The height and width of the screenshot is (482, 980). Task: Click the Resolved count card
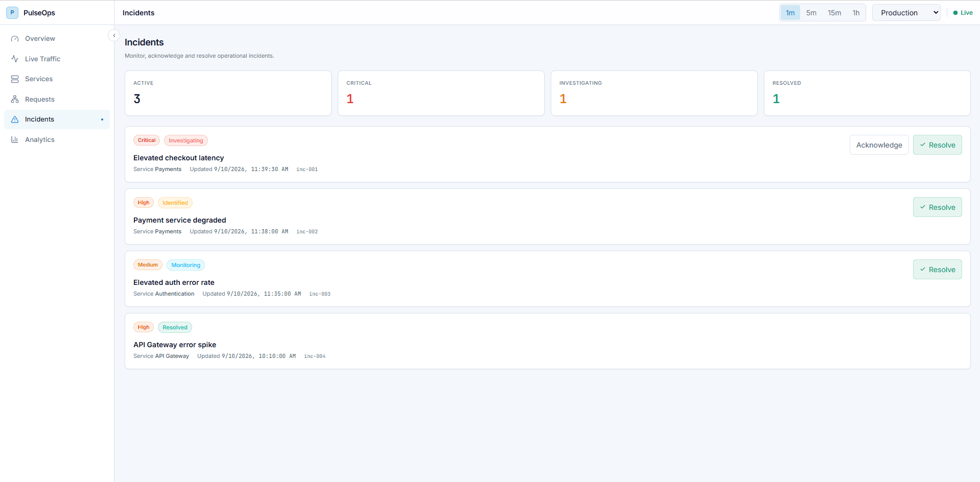point(867,93)
